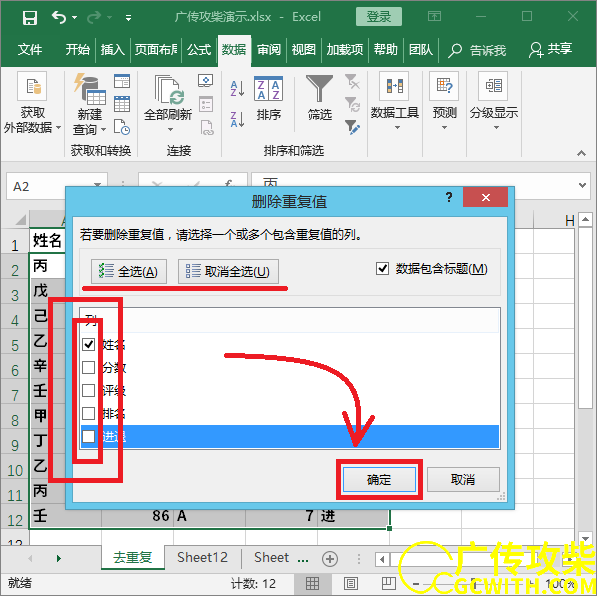Switch to the Sheet12 tab
Viewport: 597px width, 596px height.
click(x=203, y=558)
